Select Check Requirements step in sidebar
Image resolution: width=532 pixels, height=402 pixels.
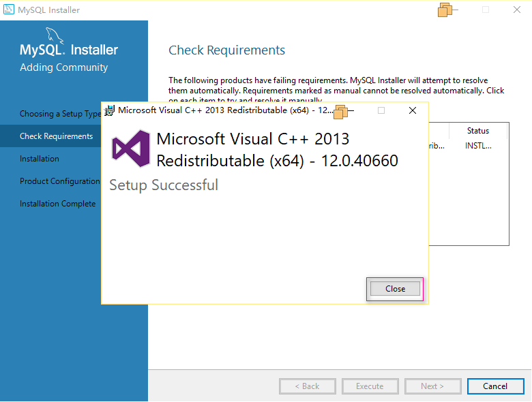[x=57, y=136]
